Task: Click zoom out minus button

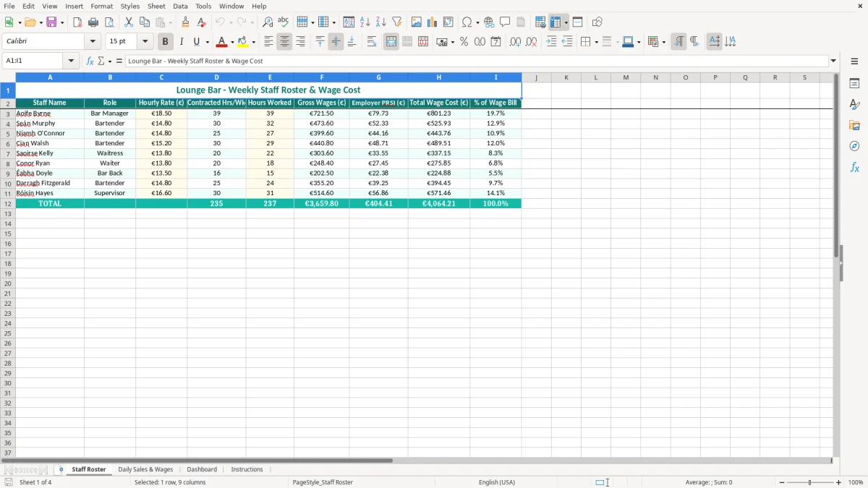Action: [x=782, y=482]
